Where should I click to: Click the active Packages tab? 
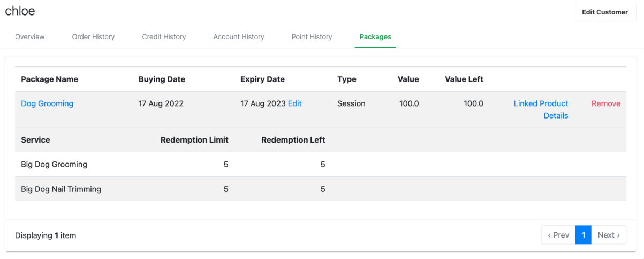coord(375,37)
